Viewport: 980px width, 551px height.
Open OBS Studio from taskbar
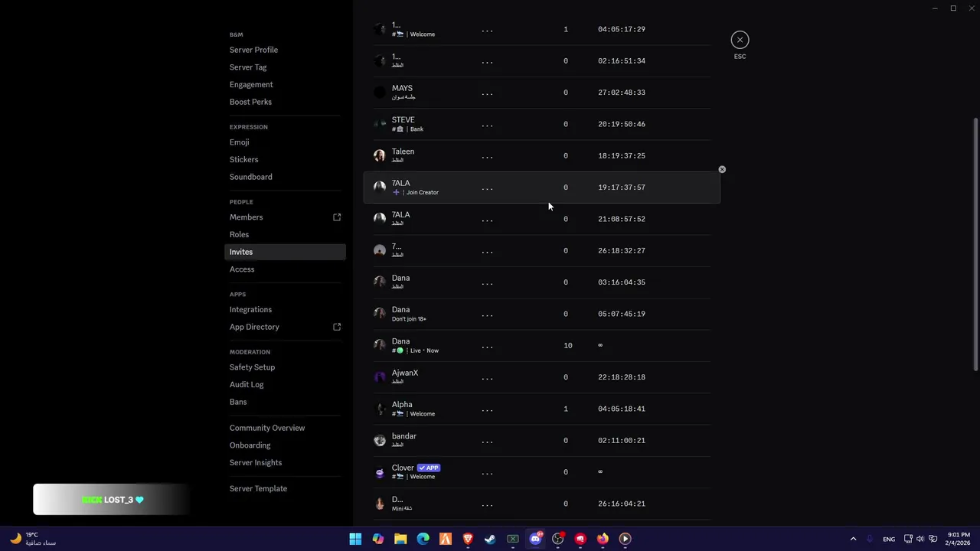tap(557, 539)
